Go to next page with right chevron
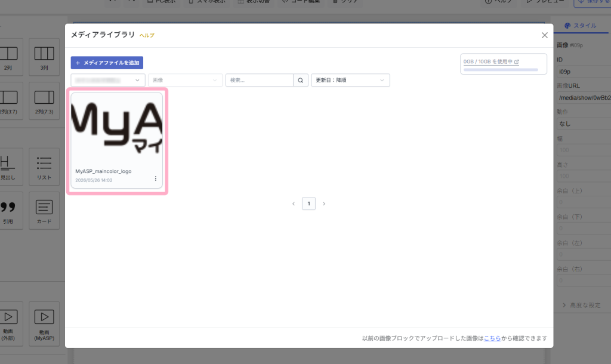Viewport: 611px width, 364px height. [x=324, y=204]
